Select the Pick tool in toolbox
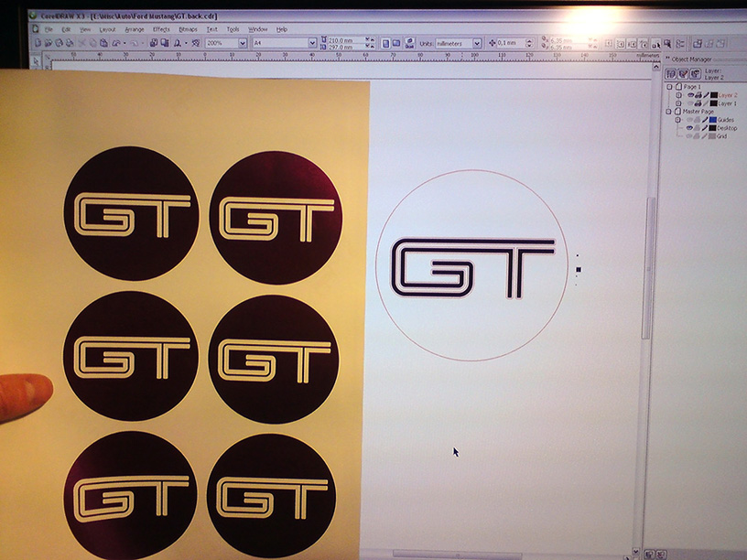Screen dimensions: 747x560 pos(36,61)
